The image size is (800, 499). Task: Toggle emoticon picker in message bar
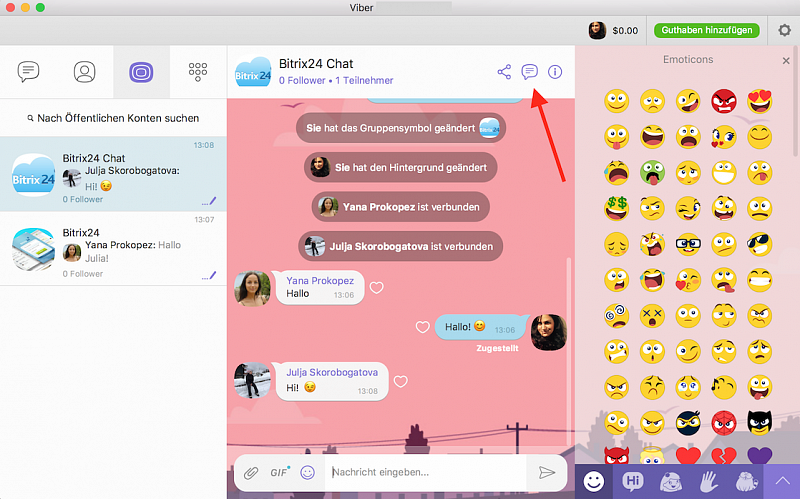point(308,472)
